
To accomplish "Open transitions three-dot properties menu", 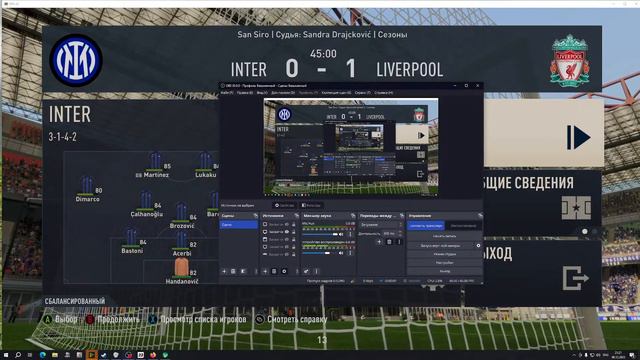I will tap(399, 242).
